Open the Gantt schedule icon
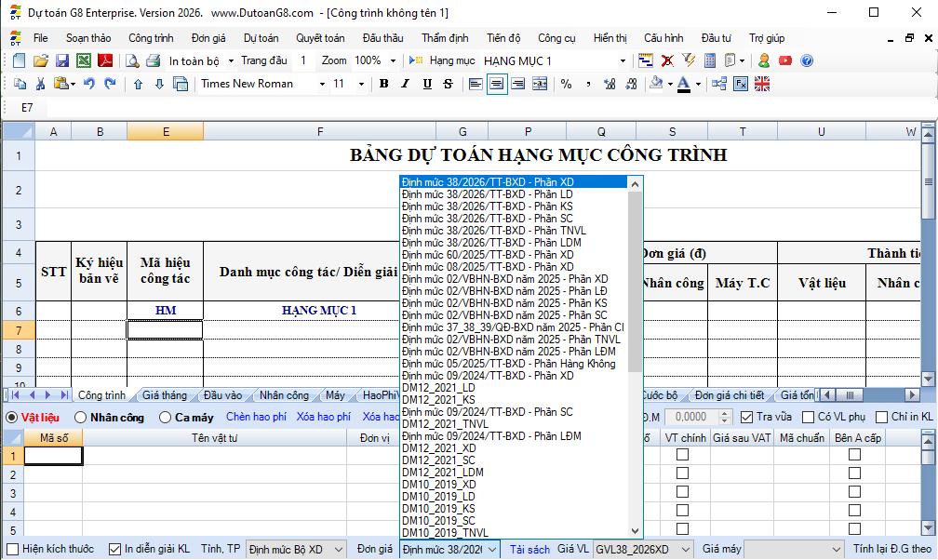This screenshot has width=938, height=560. point(646,60)
